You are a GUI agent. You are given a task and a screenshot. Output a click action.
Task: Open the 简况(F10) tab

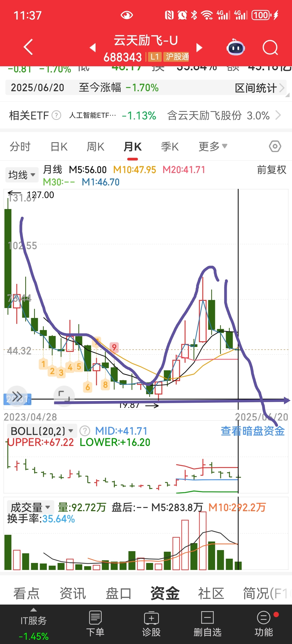click(x=267, y=593)
